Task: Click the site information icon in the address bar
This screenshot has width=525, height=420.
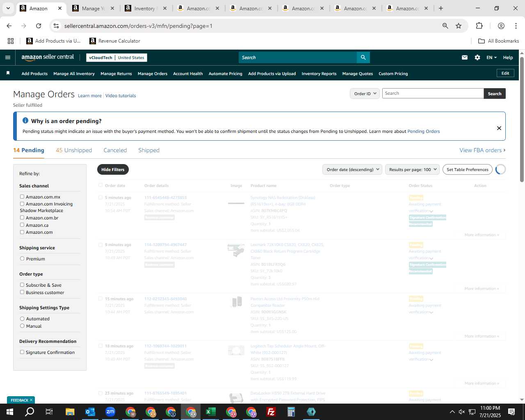Action: tap(56, 26)
